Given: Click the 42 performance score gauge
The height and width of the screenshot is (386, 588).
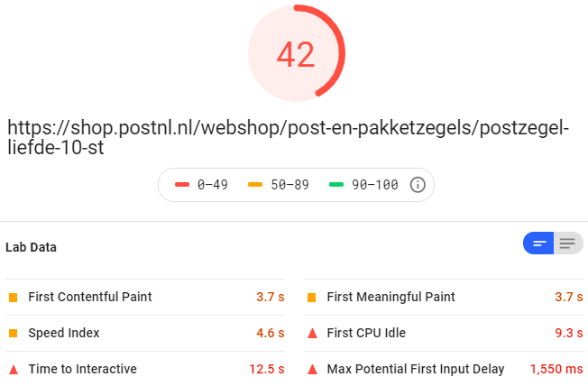Looking at the screenshot, I should pyautogui.click(x=296, y=53).
